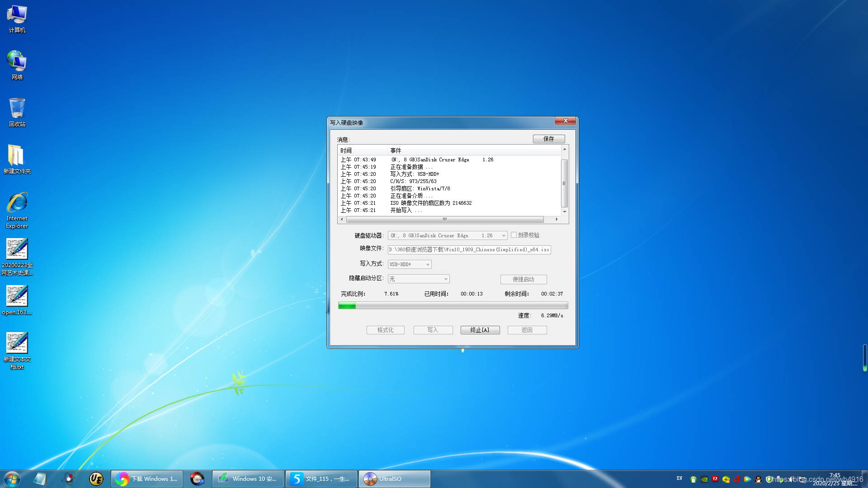
Task: Open the 硬盘驱动器 SanDisk Cruzer dropdown
Action: 448,235
